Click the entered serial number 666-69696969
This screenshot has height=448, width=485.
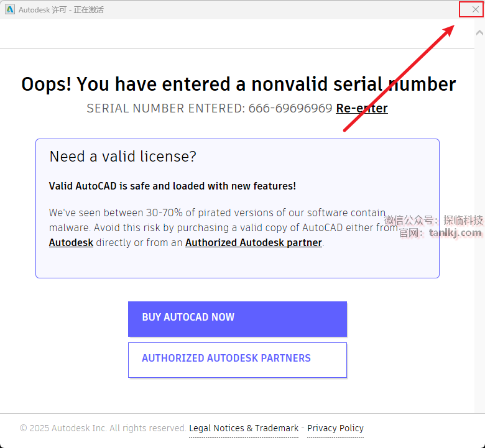pyautogui.click(x=290, y=108)
